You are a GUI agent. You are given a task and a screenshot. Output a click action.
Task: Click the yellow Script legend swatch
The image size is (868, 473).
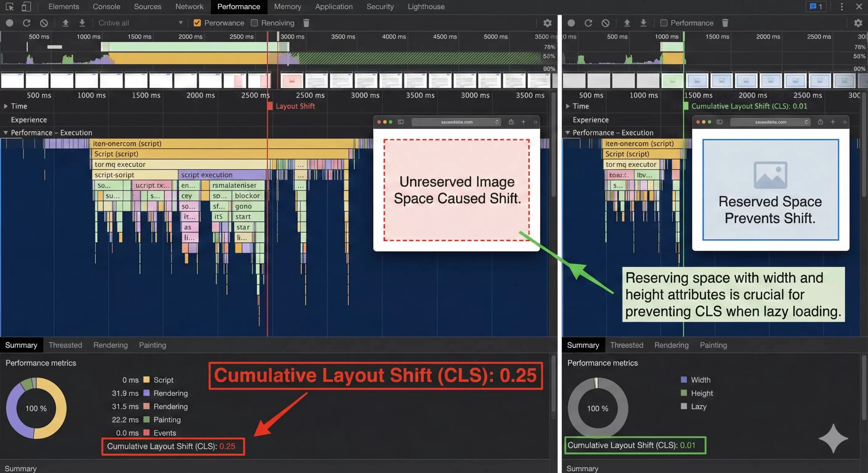[x=146, y=380]
